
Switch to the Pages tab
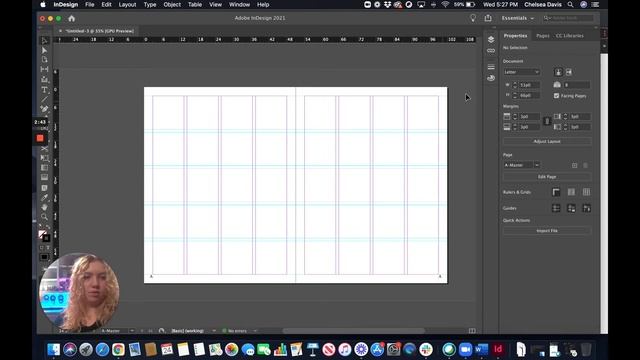click(542, 36)
